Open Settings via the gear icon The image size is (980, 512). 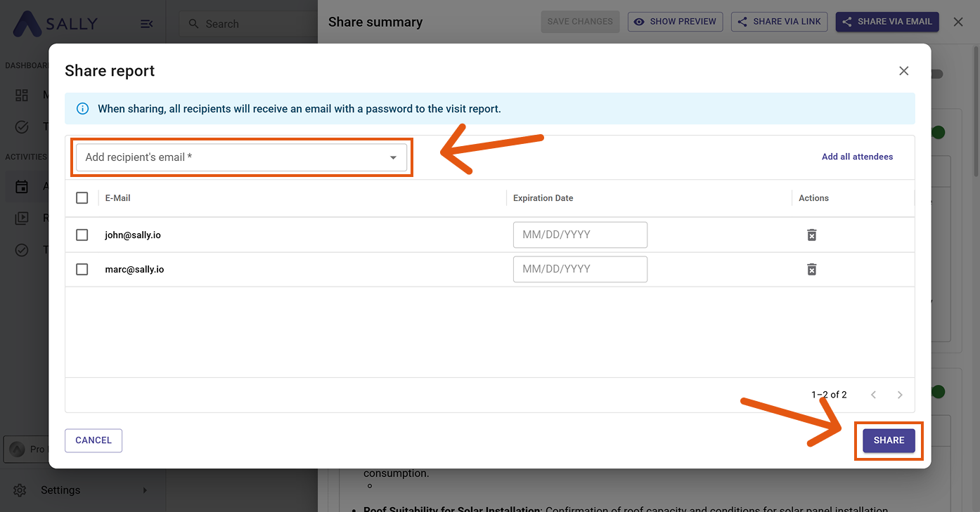click(20, 490)
